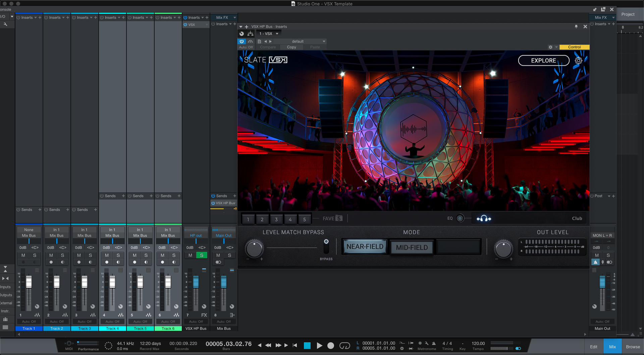
Task: Show the Inputs section in console
Action: (5, 287)
